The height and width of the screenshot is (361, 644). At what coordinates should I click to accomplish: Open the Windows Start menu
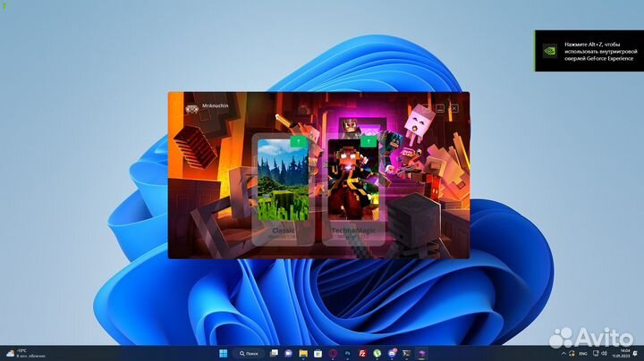224,353
